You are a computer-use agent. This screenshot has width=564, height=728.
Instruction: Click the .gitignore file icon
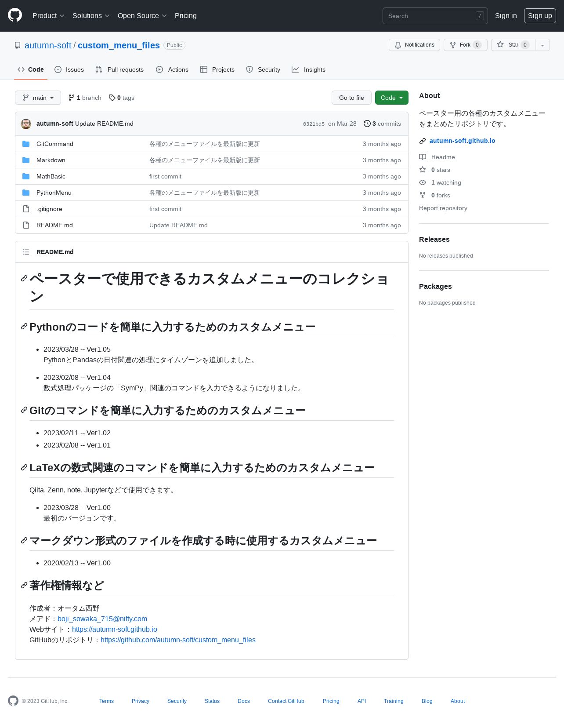click(x=26, y=209)
